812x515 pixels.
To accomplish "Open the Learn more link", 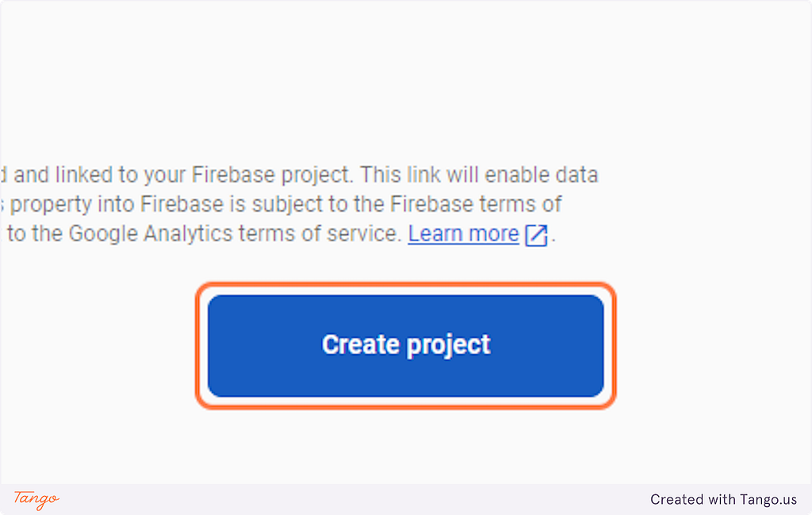I will click(x=463, y=233).
